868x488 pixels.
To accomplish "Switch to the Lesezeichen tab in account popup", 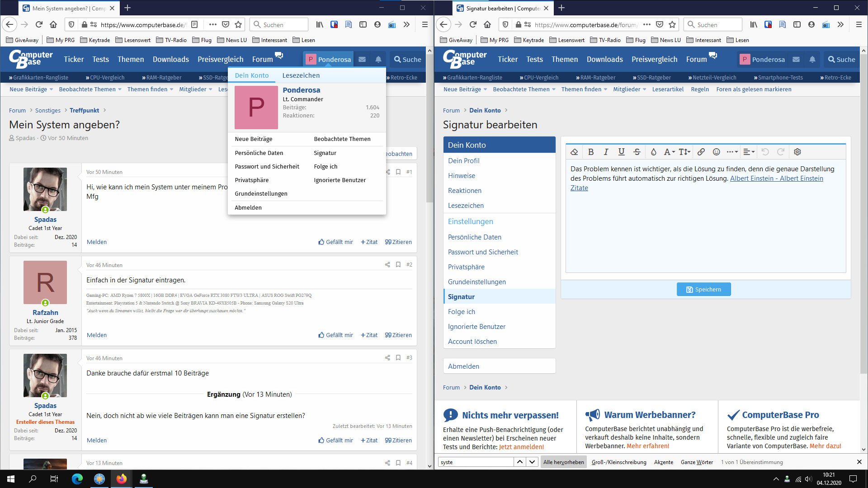I will pos(301,75).
